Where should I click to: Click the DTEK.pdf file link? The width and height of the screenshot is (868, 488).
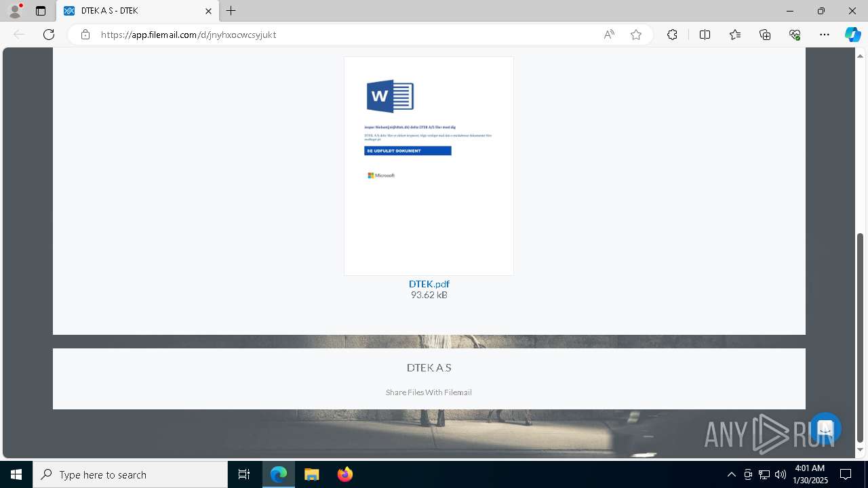(429, 284)
